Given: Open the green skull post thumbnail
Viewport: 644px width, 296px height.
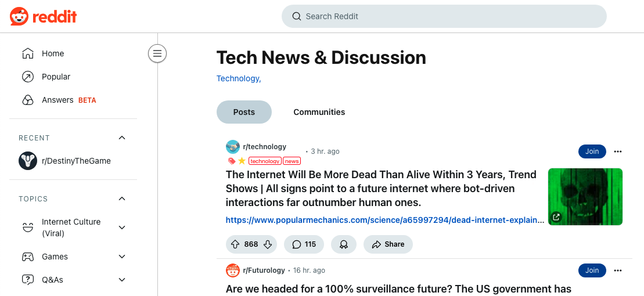Looking at the screenshot, I should (585, 197).
